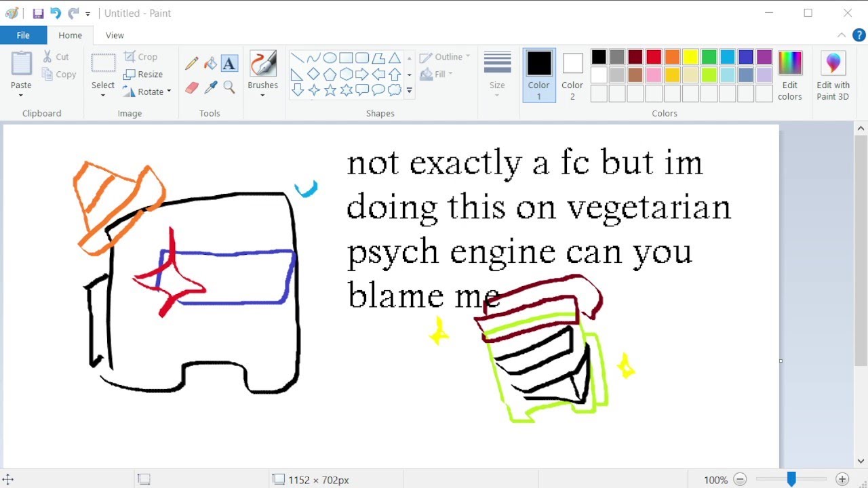Image resolution: width=868 pixels, height=488 pixels.
Task: Expand the Select dropdown arrow
Action: click(103, 95)
